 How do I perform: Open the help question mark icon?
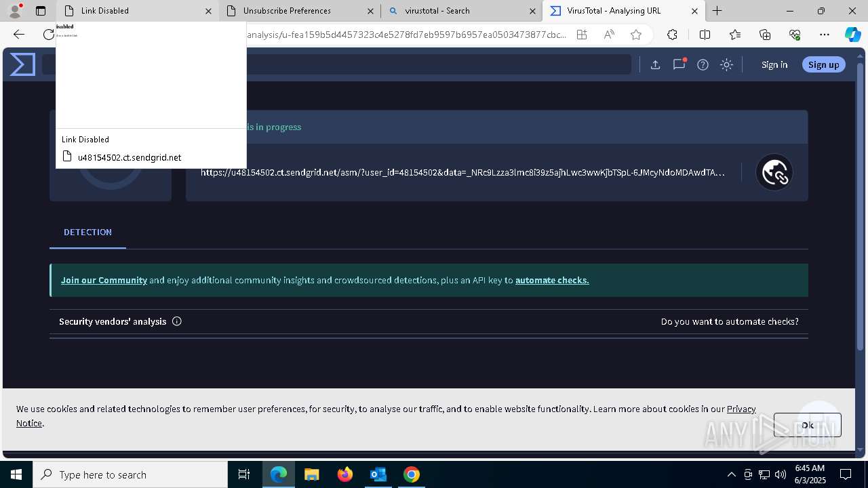click(x=703, y=65)
